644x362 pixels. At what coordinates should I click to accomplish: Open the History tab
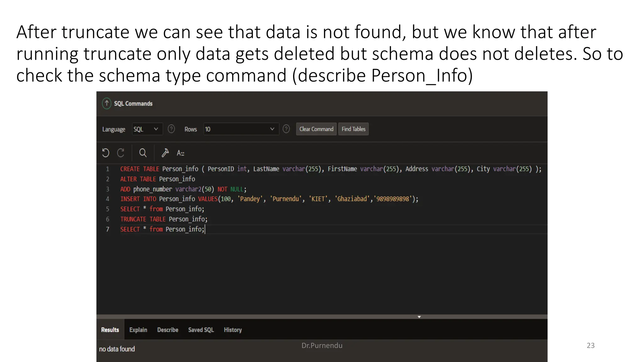[x=233, y=330]
